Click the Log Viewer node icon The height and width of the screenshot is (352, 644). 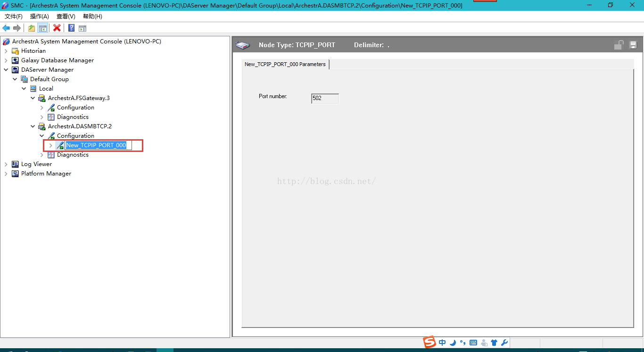pos(16,164)
